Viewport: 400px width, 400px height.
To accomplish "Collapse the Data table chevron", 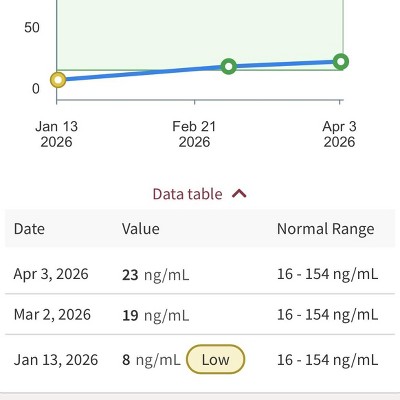I will click(239, 194).
